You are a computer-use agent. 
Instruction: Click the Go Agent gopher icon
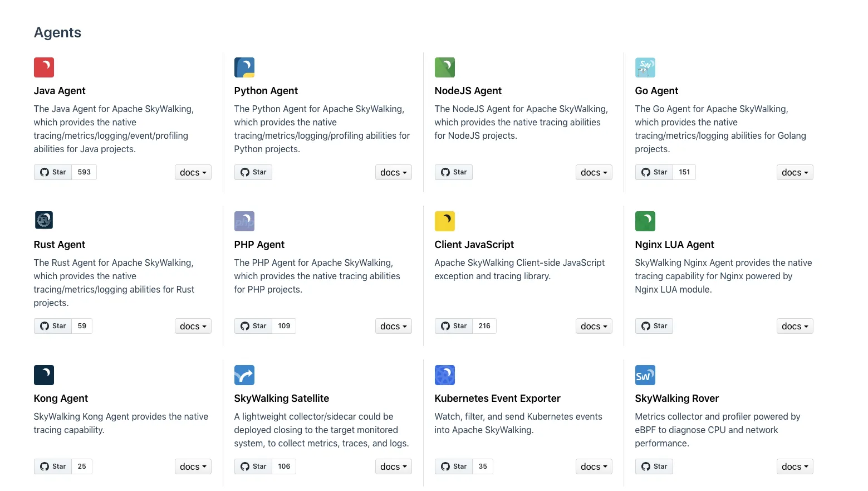pyautogui.click(x=645, y=67)
